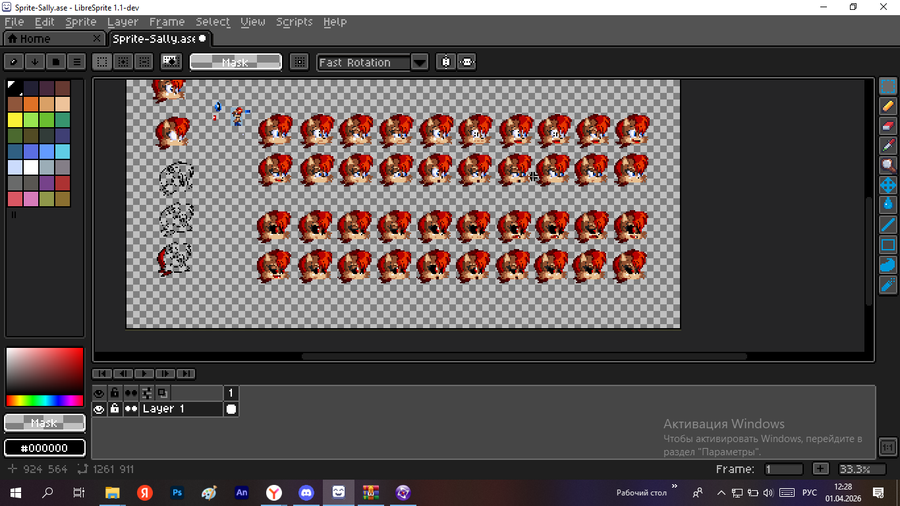The image size is (900, 506).
Task: Open the 33.3% zoom dropdown
Action: coord(862,469)
